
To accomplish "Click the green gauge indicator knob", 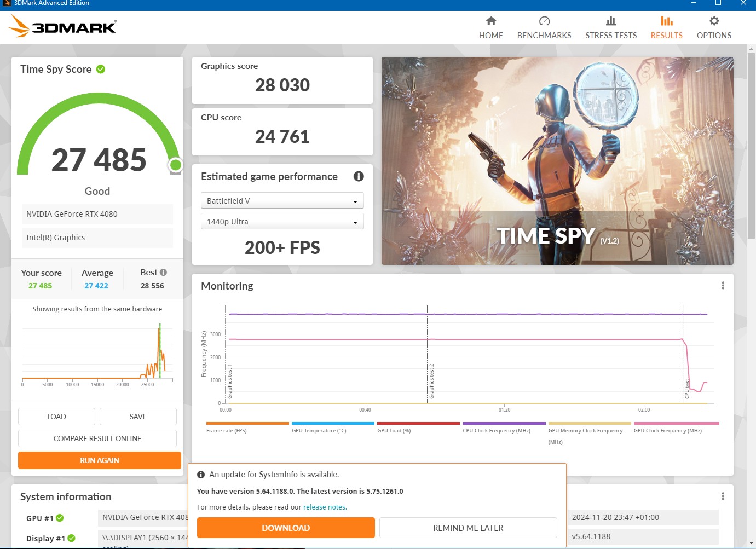I will [176, 165].
